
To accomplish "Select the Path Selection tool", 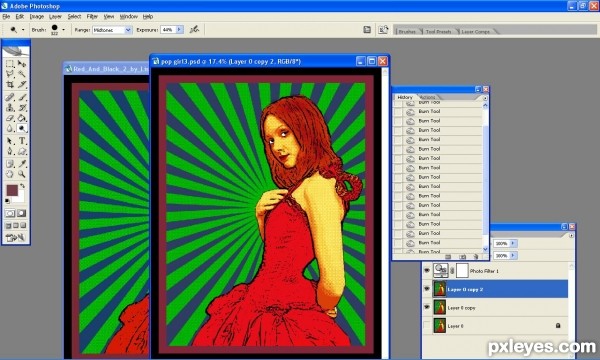I will 10,141.
